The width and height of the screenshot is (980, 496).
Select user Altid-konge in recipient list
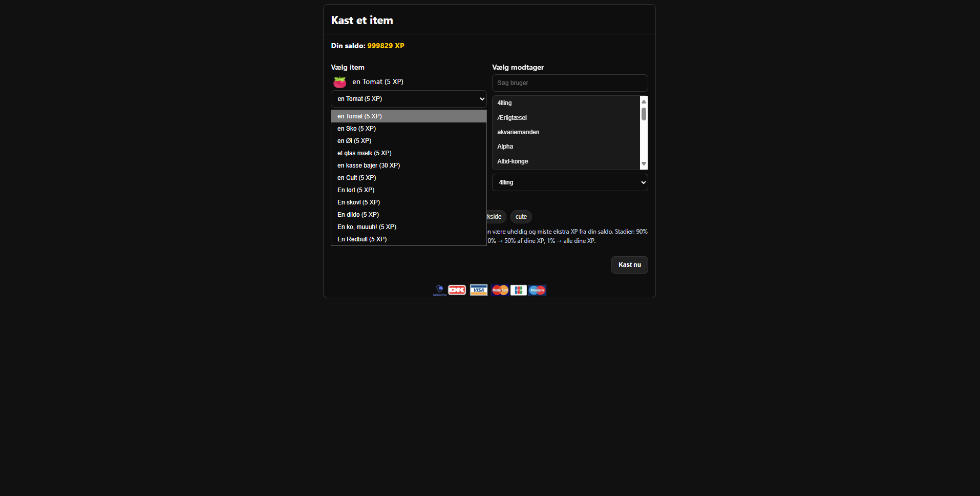pos(513,161)
